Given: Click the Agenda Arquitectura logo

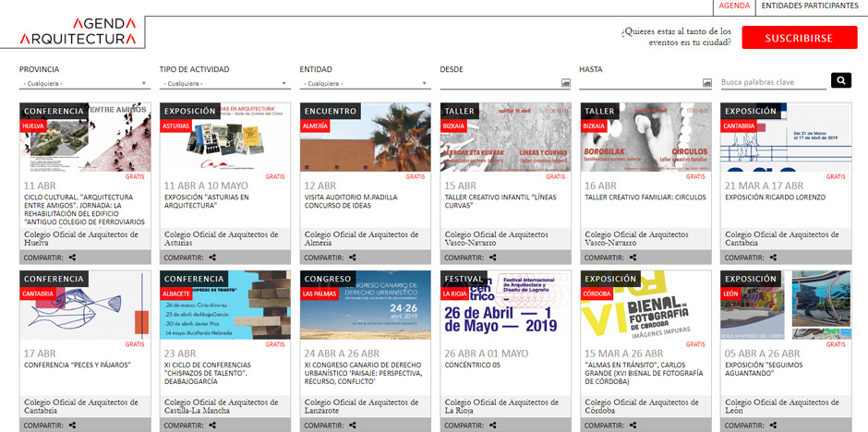Looking at the screenshot, I should coord(78,31).
